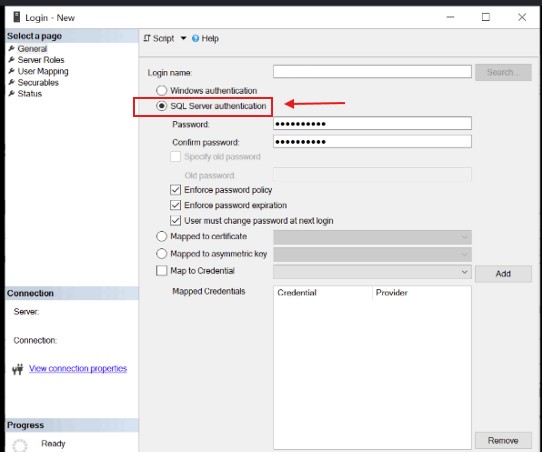
Task: Click the Add credential button
Action: click(x=503, y=274)
